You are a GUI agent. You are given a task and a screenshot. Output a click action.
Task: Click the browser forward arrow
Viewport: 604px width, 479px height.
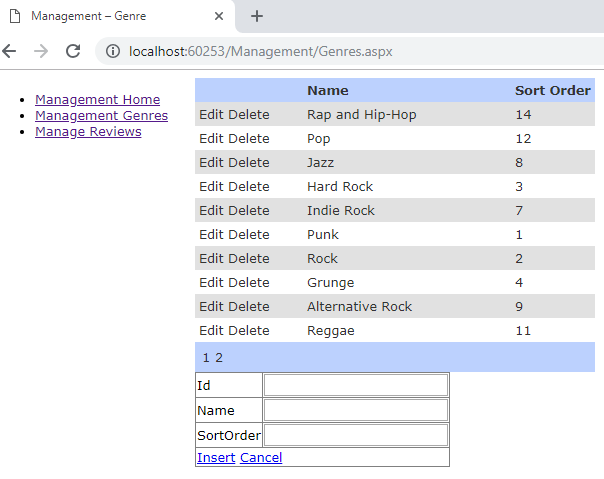(x=41, y=51)
